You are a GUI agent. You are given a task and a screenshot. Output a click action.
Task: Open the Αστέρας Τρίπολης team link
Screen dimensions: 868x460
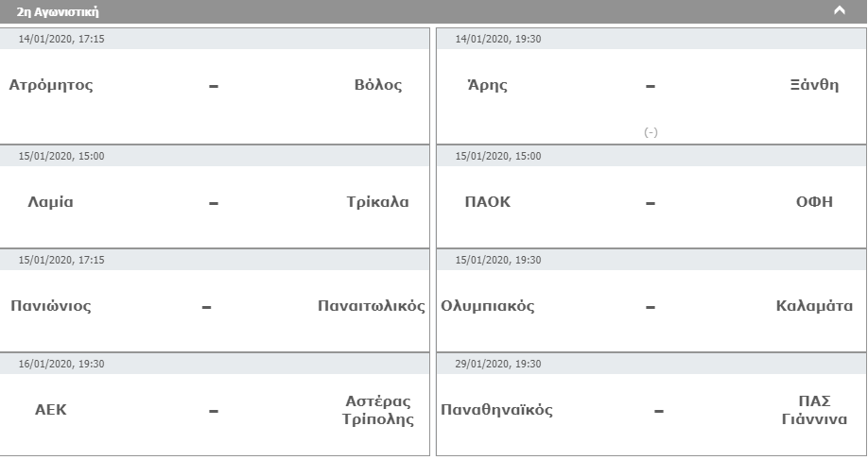click(378, 410)
